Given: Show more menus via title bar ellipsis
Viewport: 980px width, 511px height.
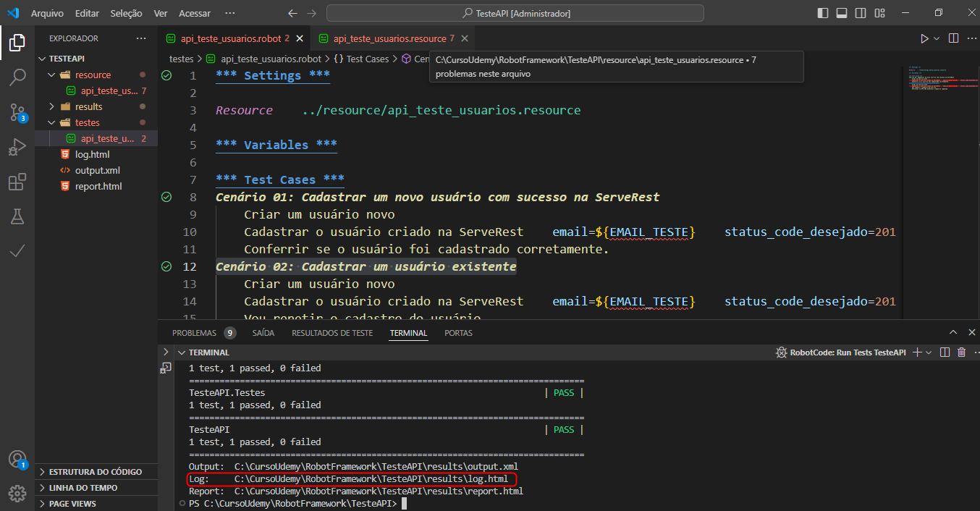Looking at the screenshot, I should click(x=230, y=13).
